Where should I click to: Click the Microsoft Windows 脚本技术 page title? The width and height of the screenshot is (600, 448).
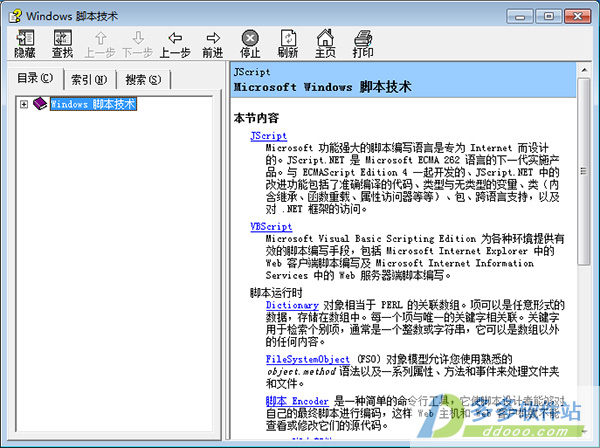coord(323,87)
